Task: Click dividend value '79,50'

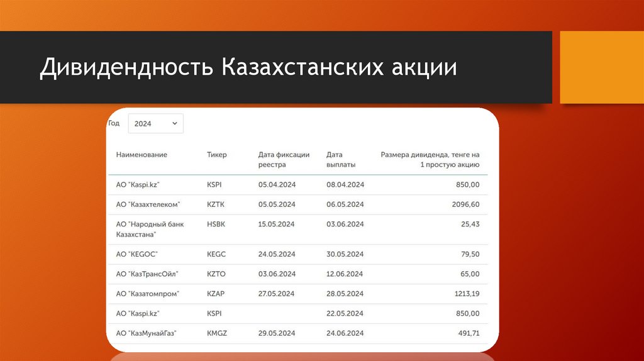Action: pyautogui.click(x=470, y=254)
